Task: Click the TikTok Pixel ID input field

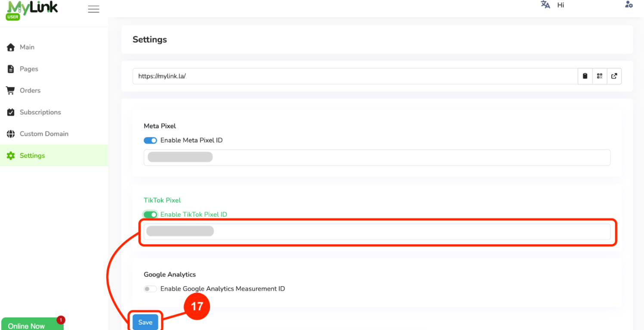Action: pyautogui.click(x=377, y=231)
